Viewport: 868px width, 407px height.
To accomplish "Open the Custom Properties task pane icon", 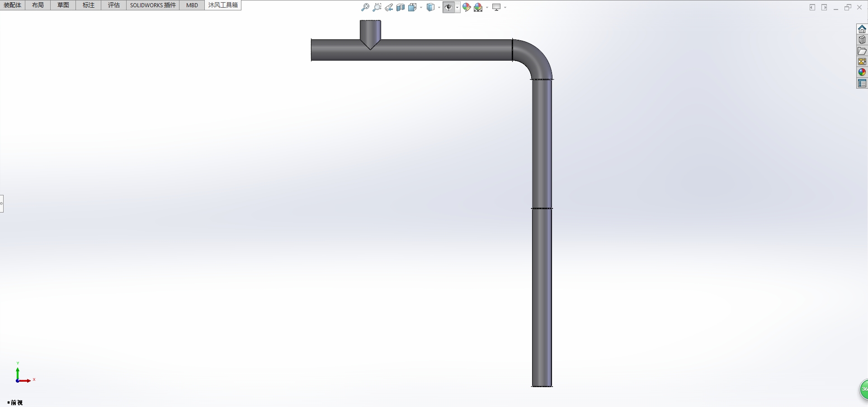I will [x=862, y=83].
